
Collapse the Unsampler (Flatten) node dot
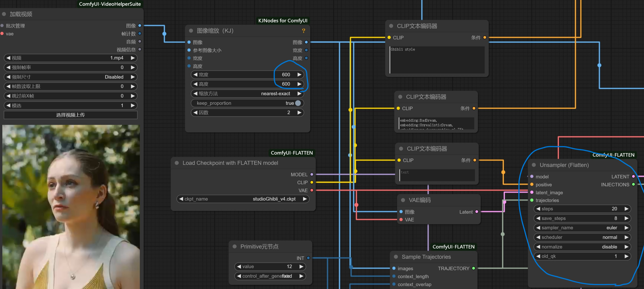[534, 165]
